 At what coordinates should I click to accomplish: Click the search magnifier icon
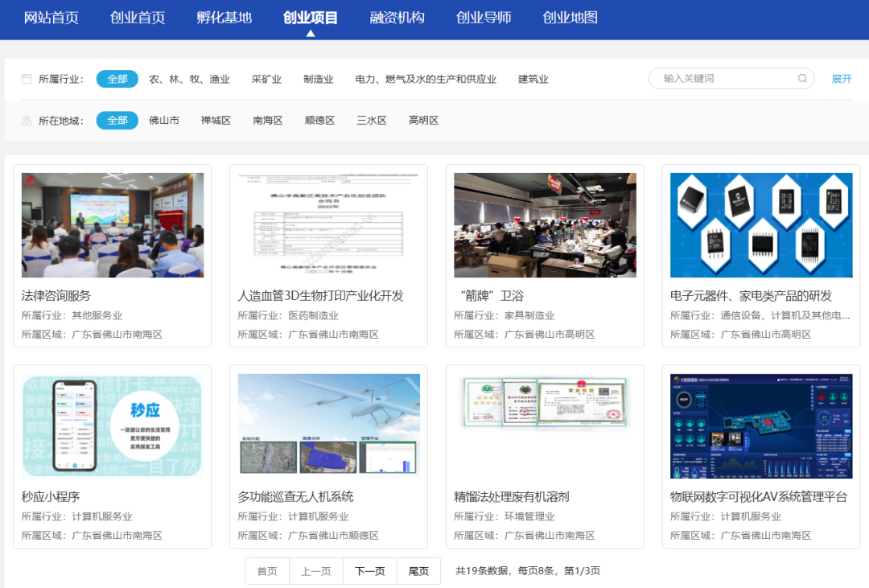tap(802, 79)
